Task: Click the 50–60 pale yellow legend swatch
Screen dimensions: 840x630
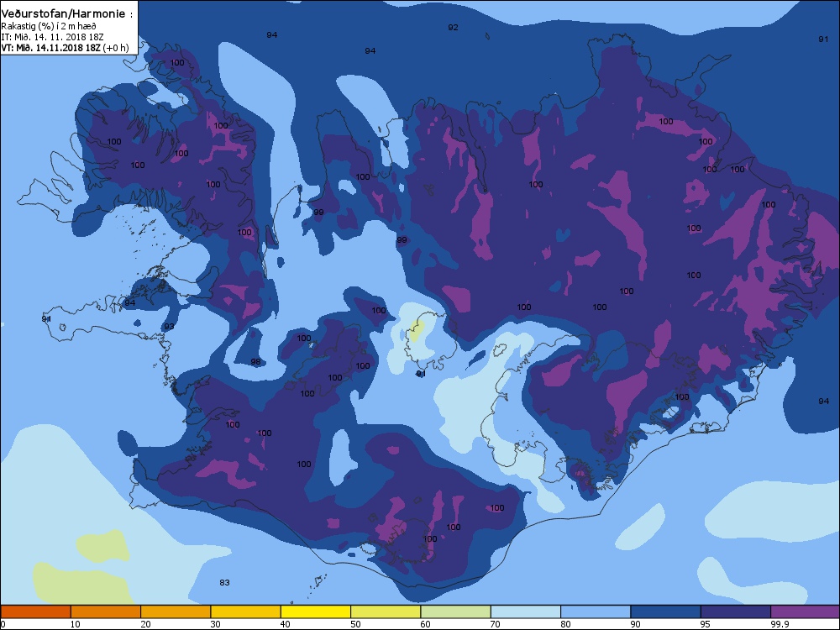Action: coord(386,612)
